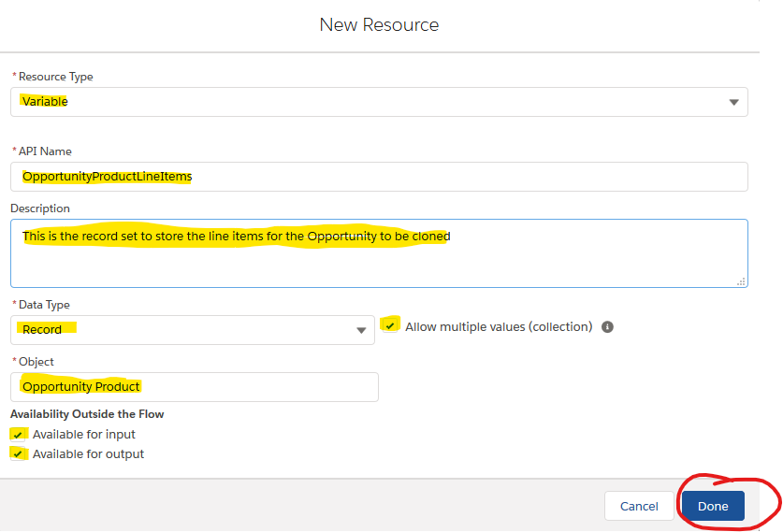
Task: Click the Done button
Action: [x=713, y=506]
